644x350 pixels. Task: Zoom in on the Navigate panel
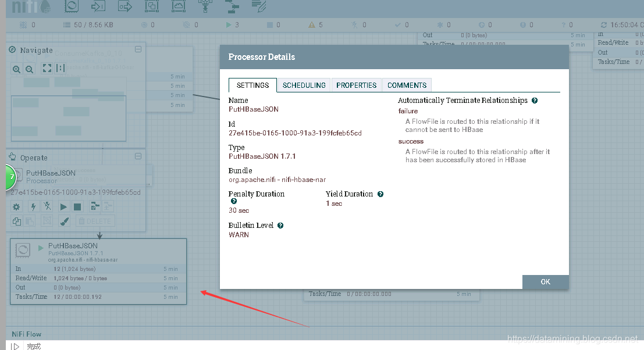coord(16,69)
